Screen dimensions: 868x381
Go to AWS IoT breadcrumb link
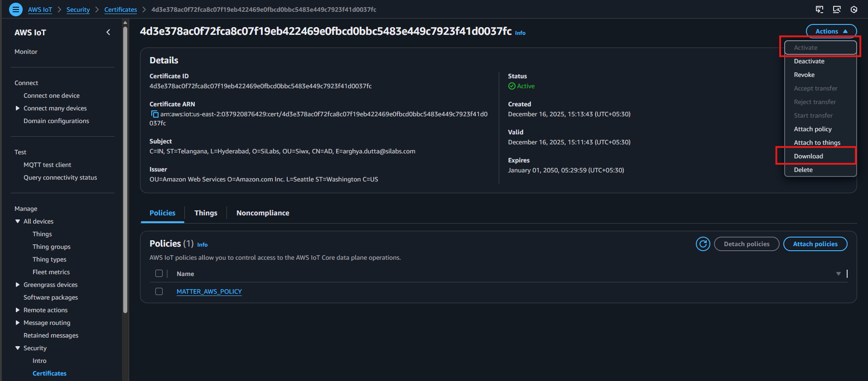[x=40, y=10]
